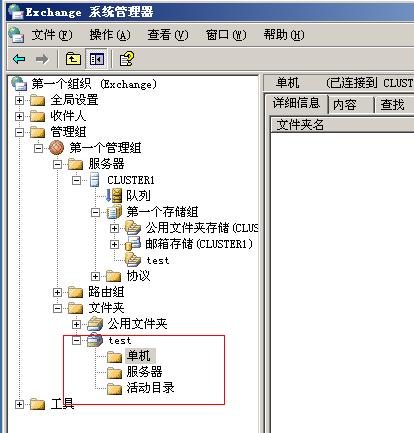Click the CLUSTER1 server icon
Viewport: 414px width, 433px height.
(x=95, y=180)
